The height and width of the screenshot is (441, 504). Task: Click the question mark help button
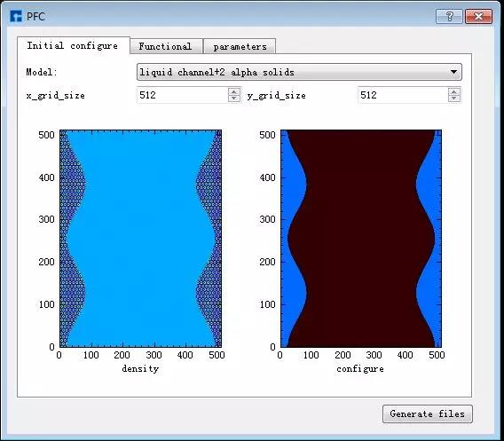point(449,16)
